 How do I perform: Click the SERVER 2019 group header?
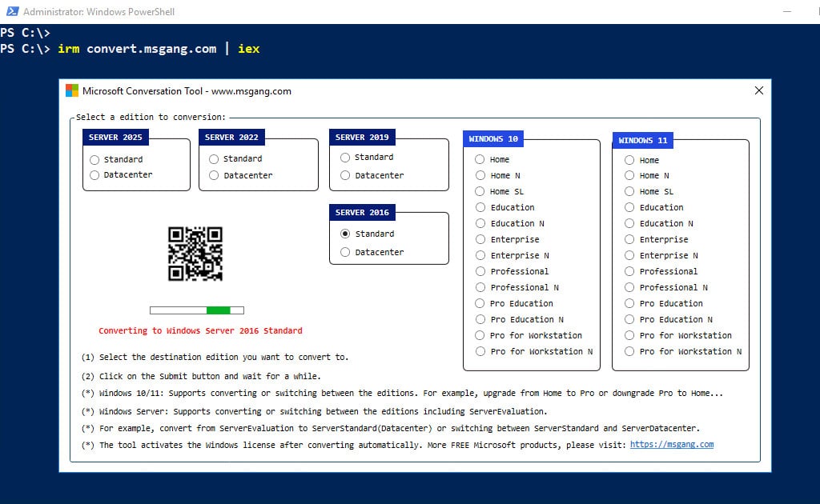362,138
